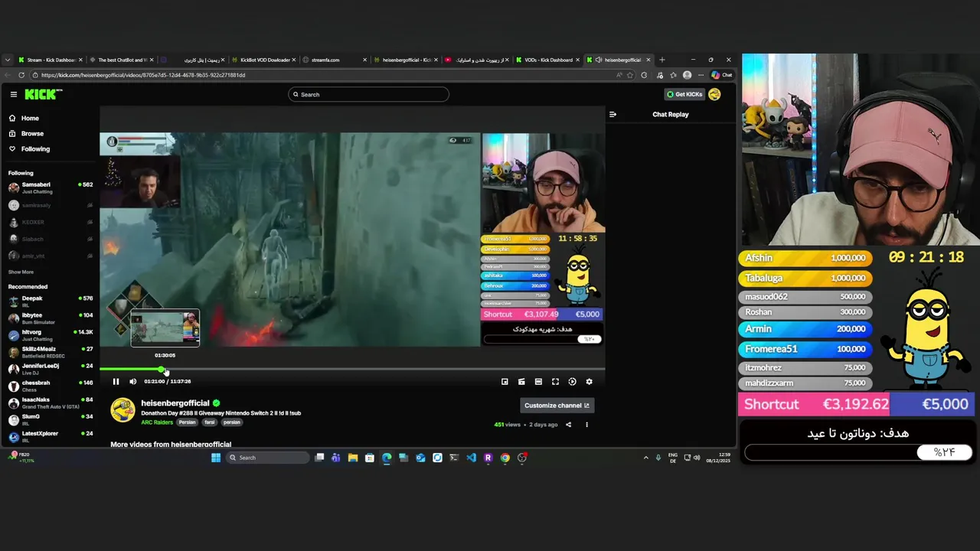The height and width of the screenshot is (551, 980).
Task: Share this video
Action: point(568,425)
